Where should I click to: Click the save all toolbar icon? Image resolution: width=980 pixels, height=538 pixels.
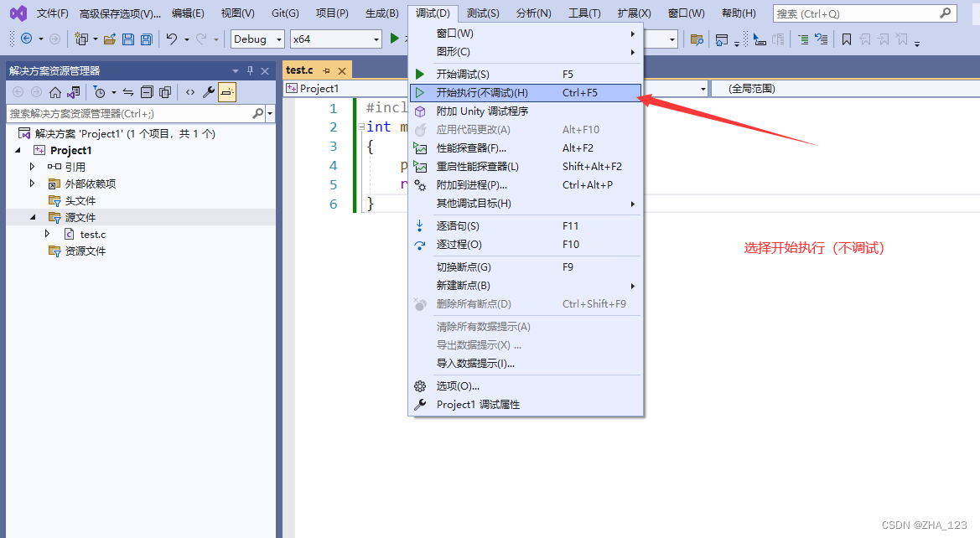point(146,39)
